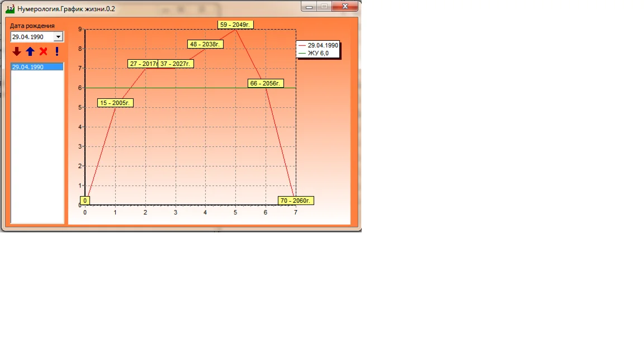
Task: Click the '27 - 2017г.' chart label
Action: pyautogui.click(x=143, y=64)
